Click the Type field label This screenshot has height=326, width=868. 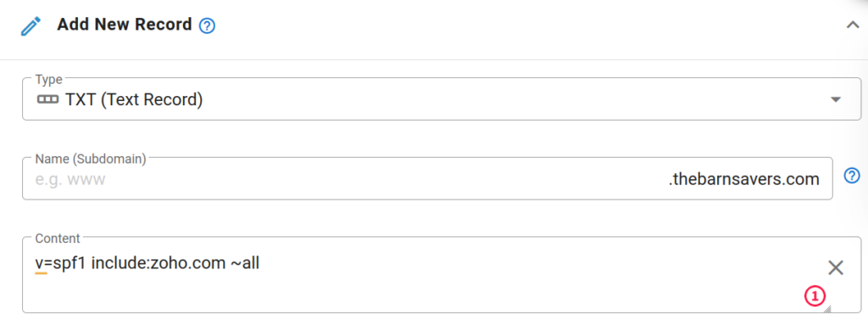coord(48,79)
